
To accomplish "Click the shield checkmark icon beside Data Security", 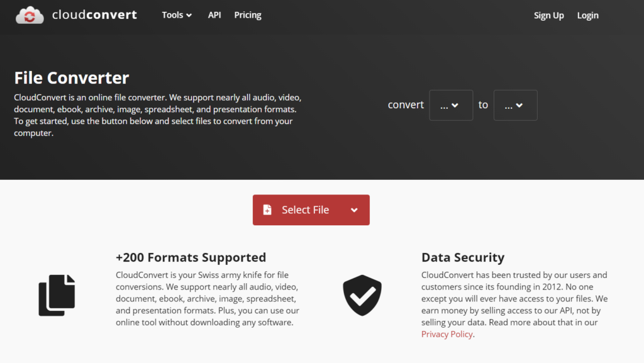I will (362, 295).
